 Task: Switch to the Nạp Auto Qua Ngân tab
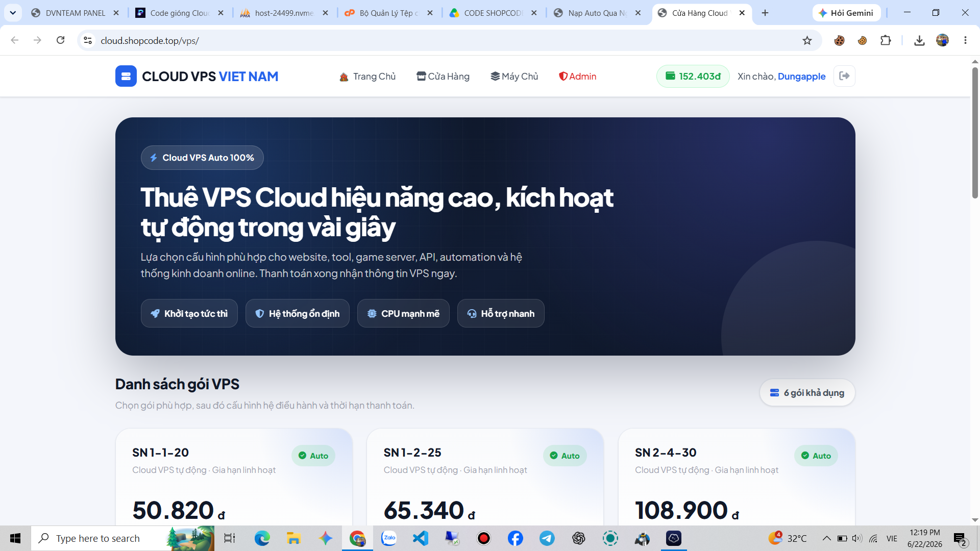point(598,13)
